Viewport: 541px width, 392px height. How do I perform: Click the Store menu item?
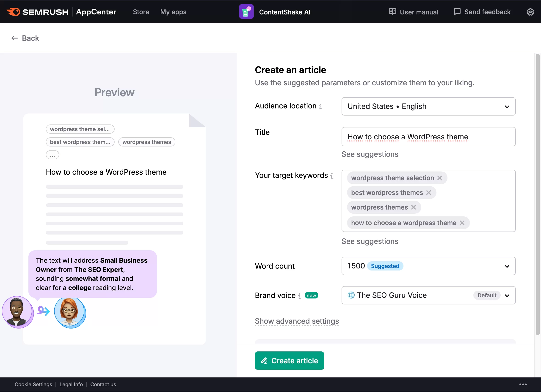coord(141,12)
